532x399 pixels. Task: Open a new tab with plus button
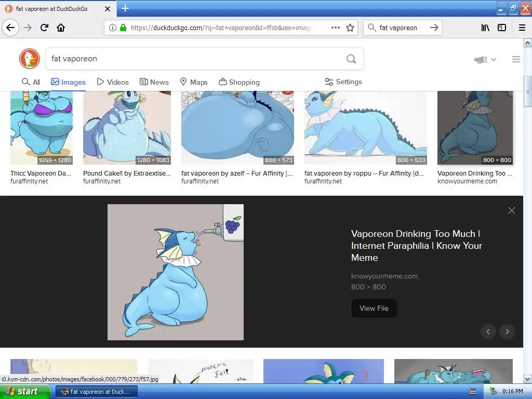click(125, 8)
